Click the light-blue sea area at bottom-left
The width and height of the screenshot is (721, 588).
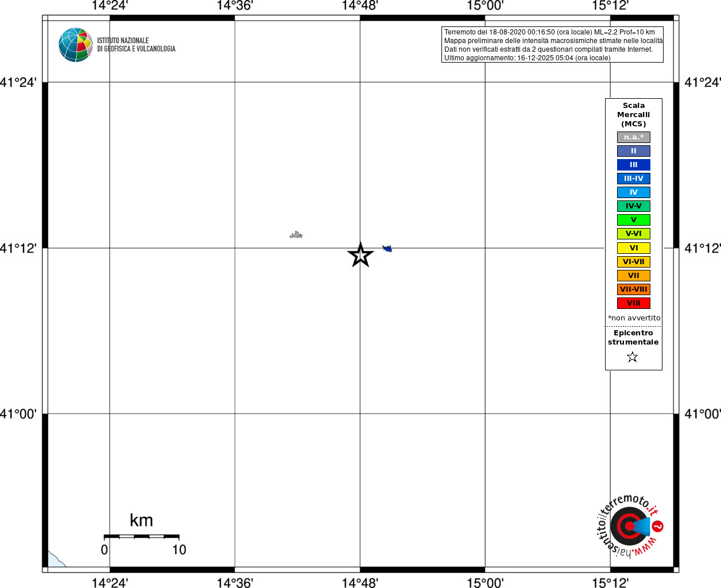[x=54, y=561]
